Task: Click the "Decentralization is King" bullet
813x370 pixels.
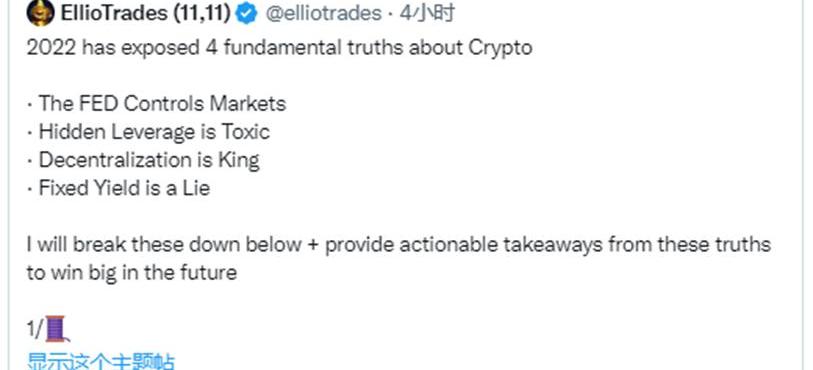Action: click(143, 160)
